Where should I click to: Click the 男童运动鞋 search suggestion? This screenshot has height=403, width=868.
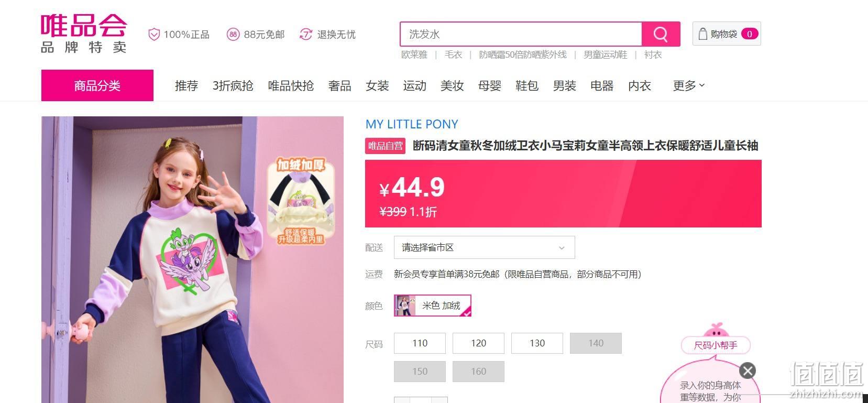coord(605,55)
